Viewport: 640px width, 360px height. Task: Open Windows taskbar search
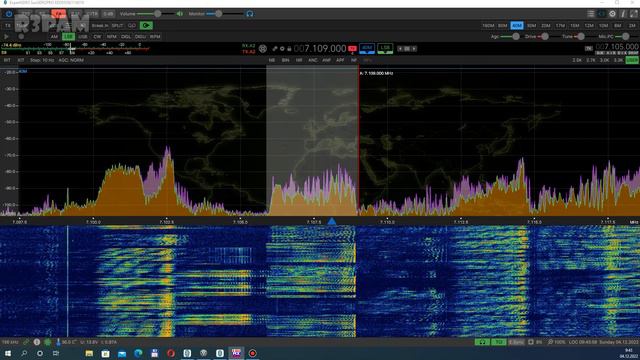click(x=24, y=353)
